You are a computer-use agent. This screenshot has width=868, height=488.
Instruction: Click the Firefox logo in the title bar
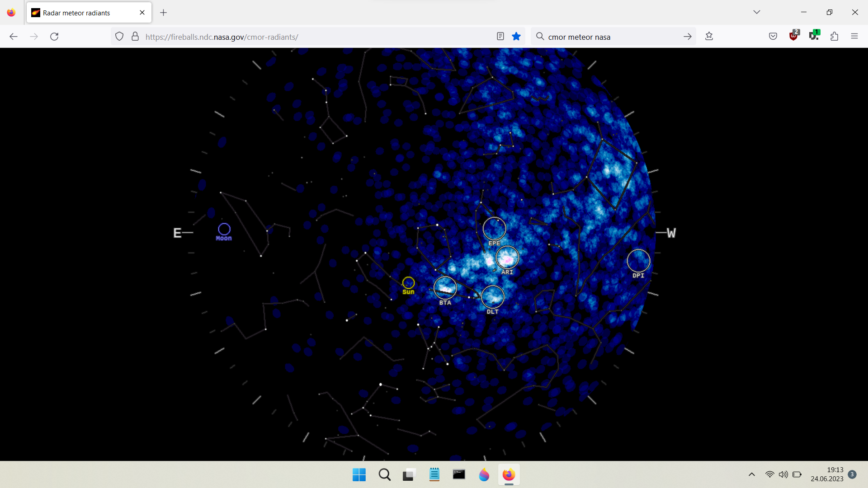11,13
